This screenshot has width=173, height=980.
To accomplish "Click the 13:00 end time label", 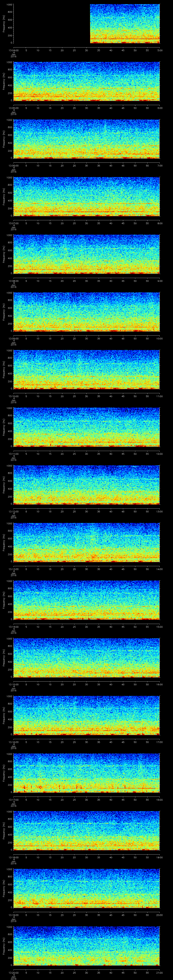I will coord(160,511).
